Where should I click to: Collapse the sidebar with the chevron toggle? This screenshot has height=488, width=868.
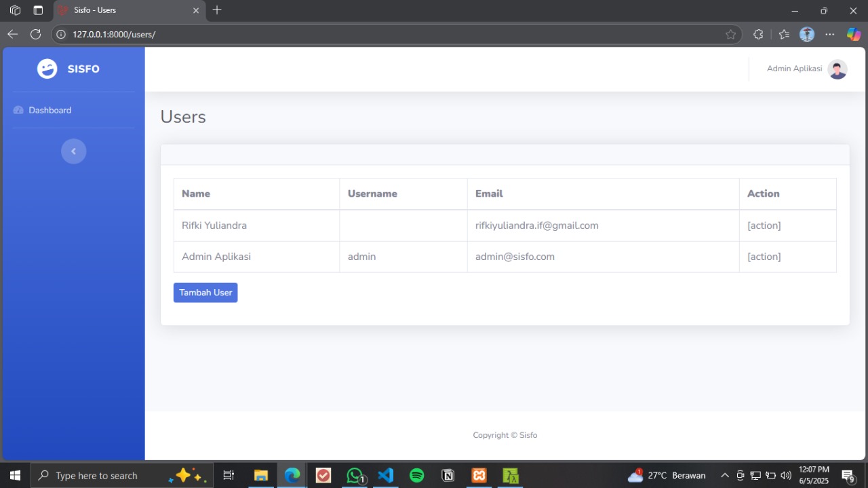point(73,151)
